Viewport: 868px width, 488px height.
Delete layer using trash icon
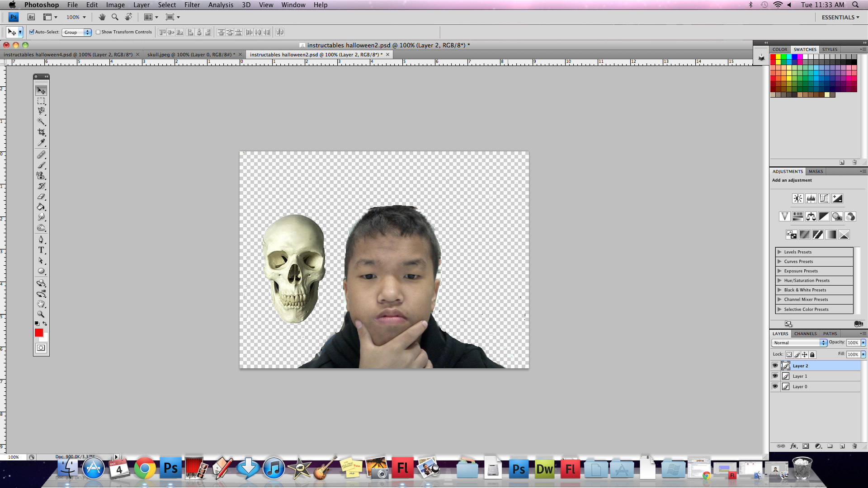tap(854, 446)
